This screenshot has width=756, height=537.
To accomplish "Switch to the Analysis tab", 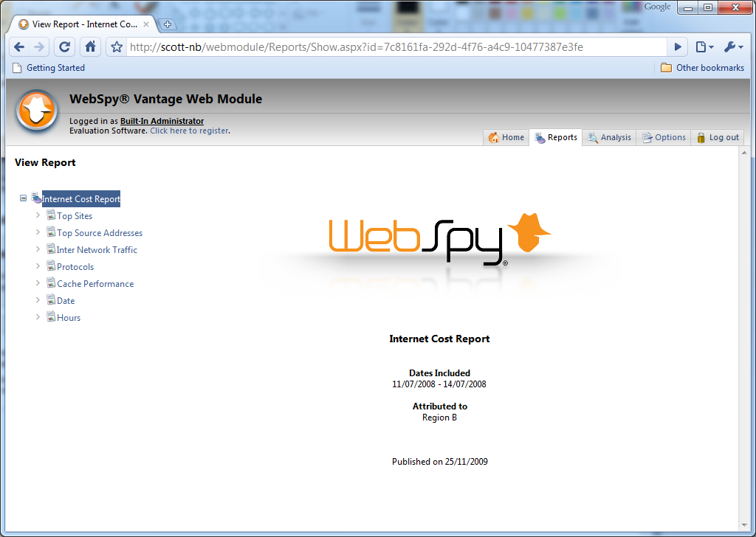I will (609, 137).
